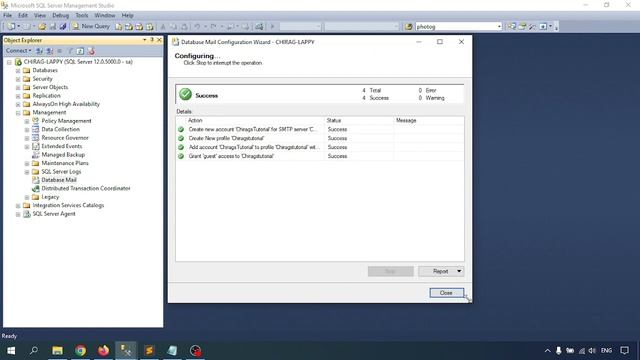Viewport: 640px width, 360px height.
Task: Click the volume icon in system tray
Action: [x=592, y=351]
